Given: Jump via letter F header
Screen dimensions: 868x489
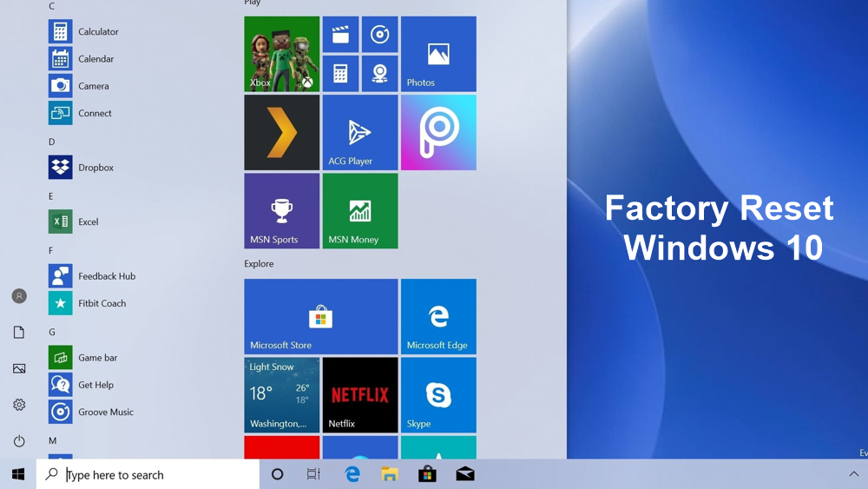Looking at the screenshot, I should (x=50, y=250).
